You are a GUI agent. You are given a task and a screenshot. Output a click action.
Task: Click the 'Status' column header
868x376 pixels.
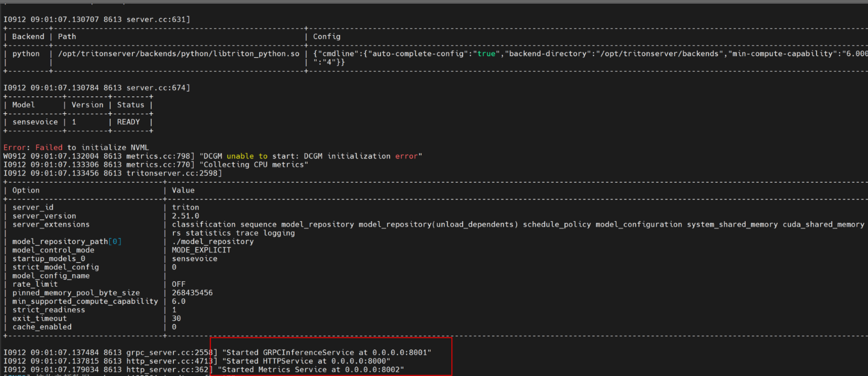(131, 105)
